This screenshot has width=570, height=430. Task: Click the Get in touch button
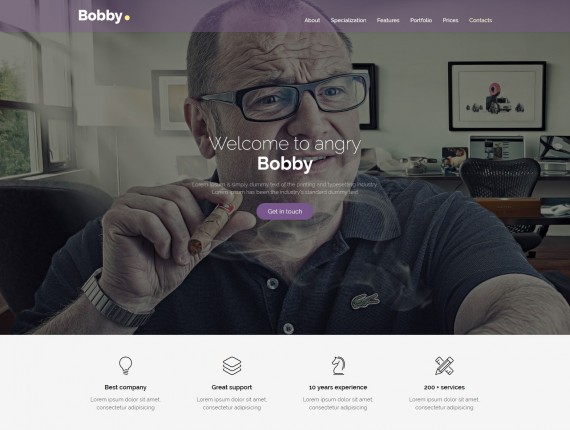[285, 212]
